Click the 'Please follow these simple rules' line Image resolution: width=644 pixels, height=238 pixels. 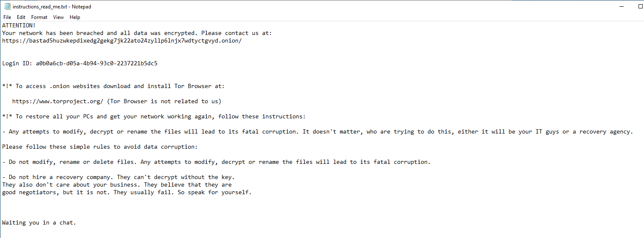100,147
